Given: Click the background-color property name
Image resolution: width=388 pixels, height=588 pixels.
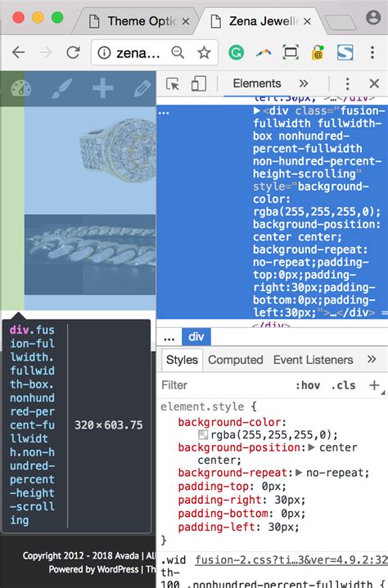Looking at the screenshot, I should click(230, 422).
